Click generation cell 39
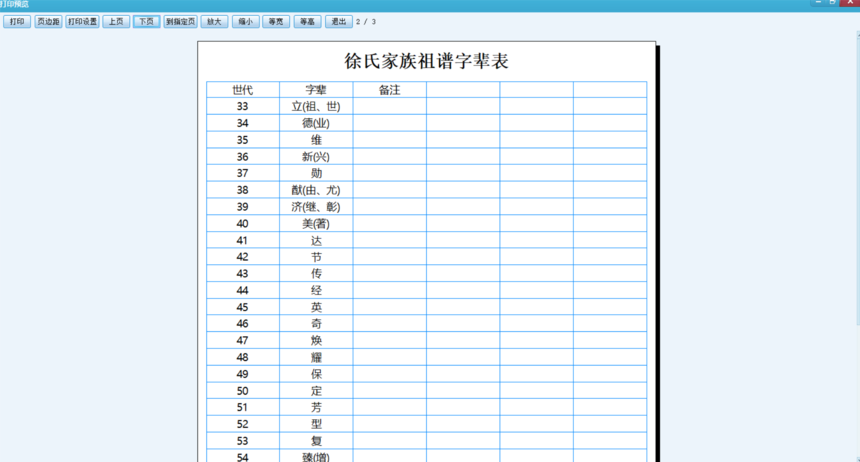Viewport: 860px width, 462px height. pos(242,207)
